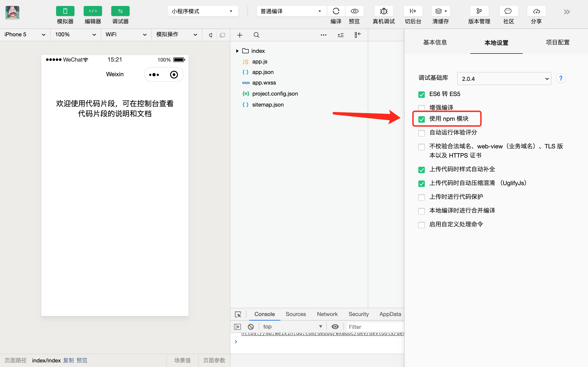Start real device debugging bug icon
Viewport: 588px width, 367px height.
click(383, 11)
